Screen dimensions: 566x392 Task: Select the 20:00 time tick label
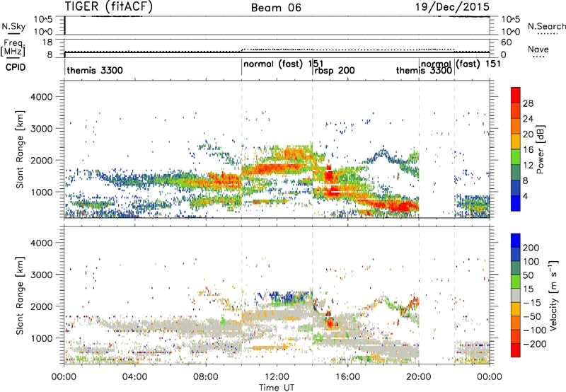click(418, 377)
